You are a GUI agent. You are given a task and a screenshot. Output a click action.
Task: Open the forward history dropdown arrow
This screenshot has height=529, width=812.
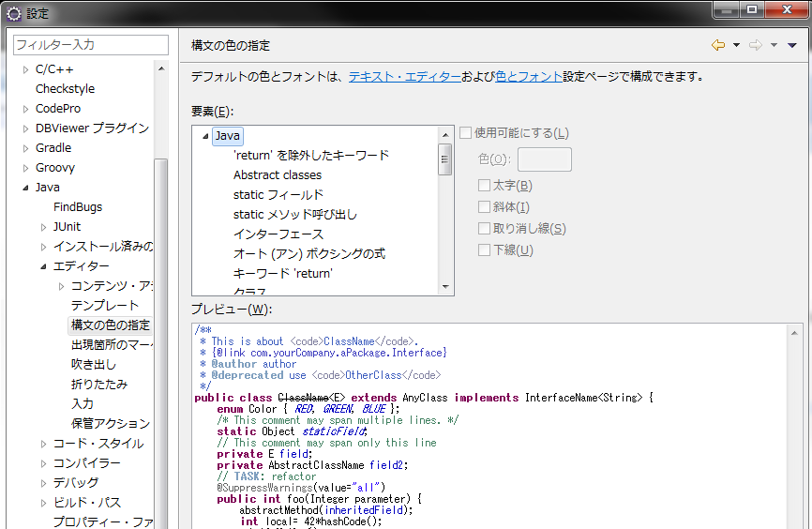tap(774, 45)
